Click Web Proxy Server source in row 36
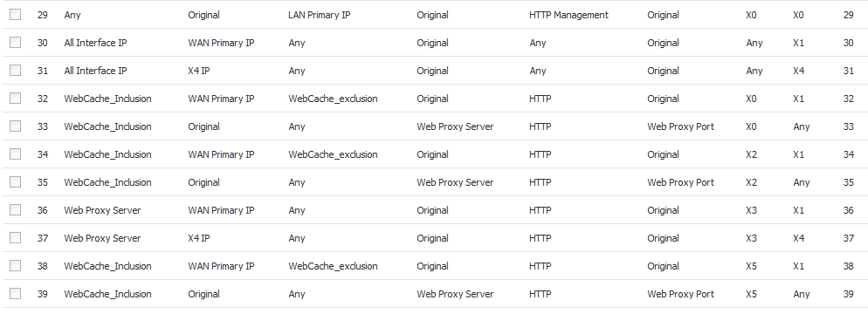The width and height of the screenshot is (868, 314). [102, 210]
